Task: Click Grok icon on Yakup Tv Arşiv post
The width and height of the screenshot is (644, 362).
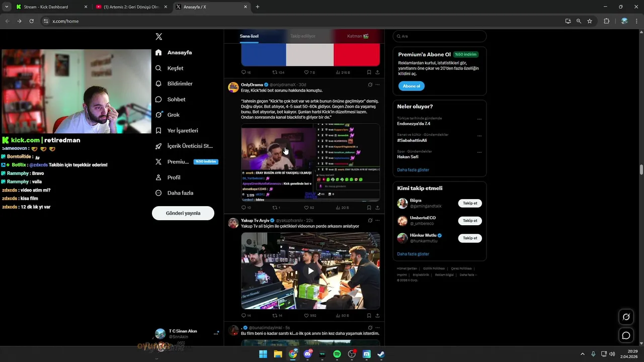Action: point(370,220)
